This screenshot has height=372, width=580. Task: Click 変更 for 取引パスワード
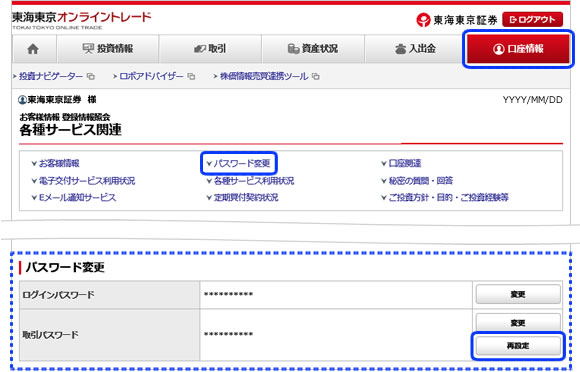518,322
